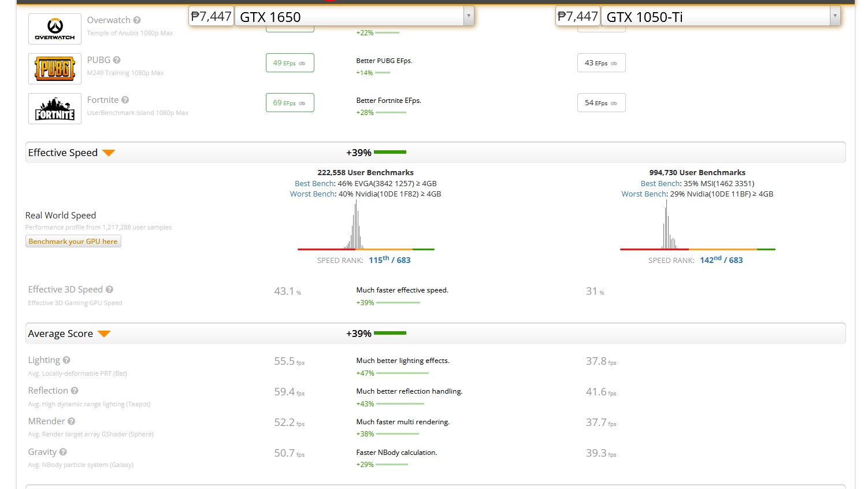Click speed rank 115th / 683 link
The height and width of the screenshot is (489, 868).
point(390,260)
